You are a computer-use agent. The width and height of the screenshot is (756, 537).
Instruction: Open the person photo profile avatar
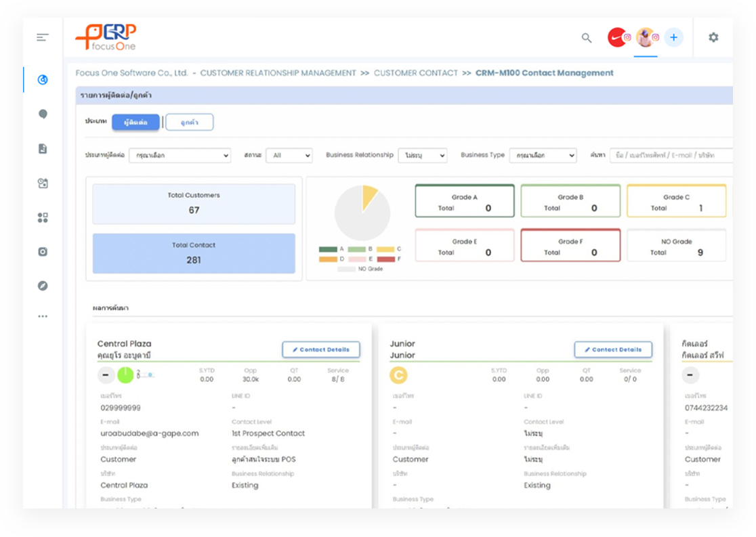pyautogui.click(x=645, y=38)
